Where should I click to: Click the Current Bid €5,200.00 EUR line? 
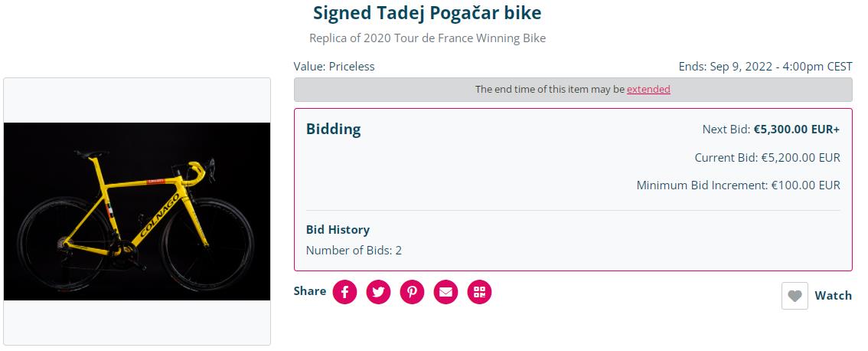pyautogui.click(x=767, y=157)
